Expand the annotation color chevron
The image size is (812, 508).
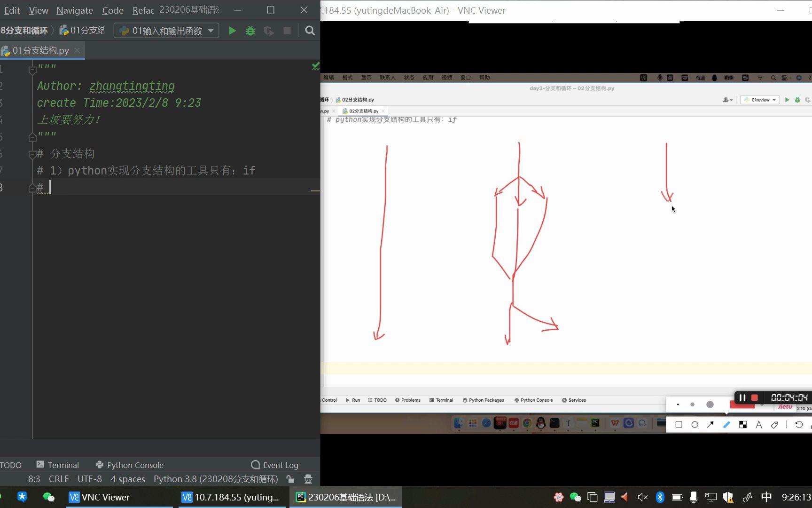[762, 405]
